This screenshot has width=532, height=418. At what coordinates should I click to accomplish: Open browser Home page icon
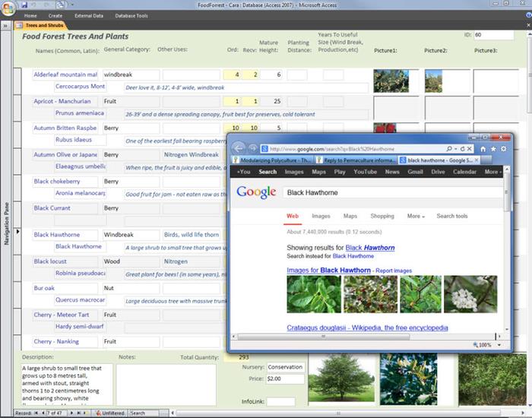[483, 149]
